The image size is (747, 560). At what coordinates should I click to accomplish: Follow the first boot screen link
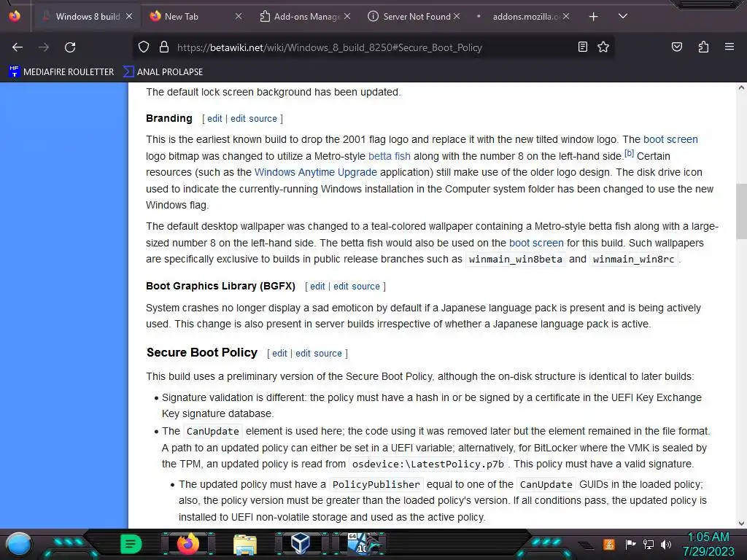670,139
